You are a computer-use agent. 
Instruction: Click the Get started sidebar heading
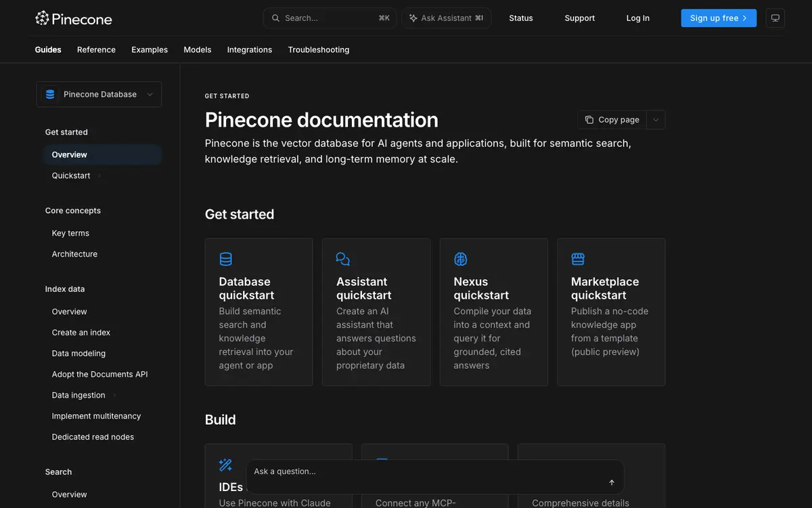click(x=66, y=132)
